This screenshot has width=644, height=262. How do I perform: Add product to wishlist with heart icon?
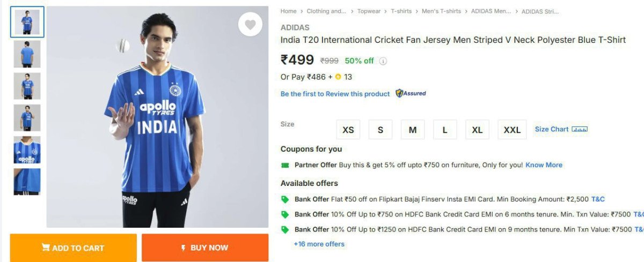coord(250,24)
